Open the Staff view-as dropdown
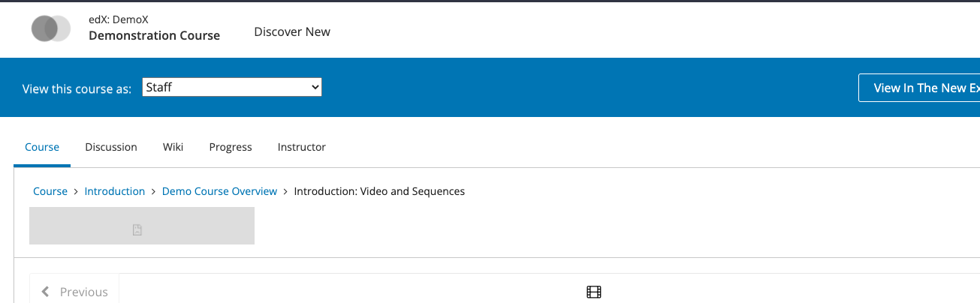Viewport: 980px width, 303px height. (232, 87)
